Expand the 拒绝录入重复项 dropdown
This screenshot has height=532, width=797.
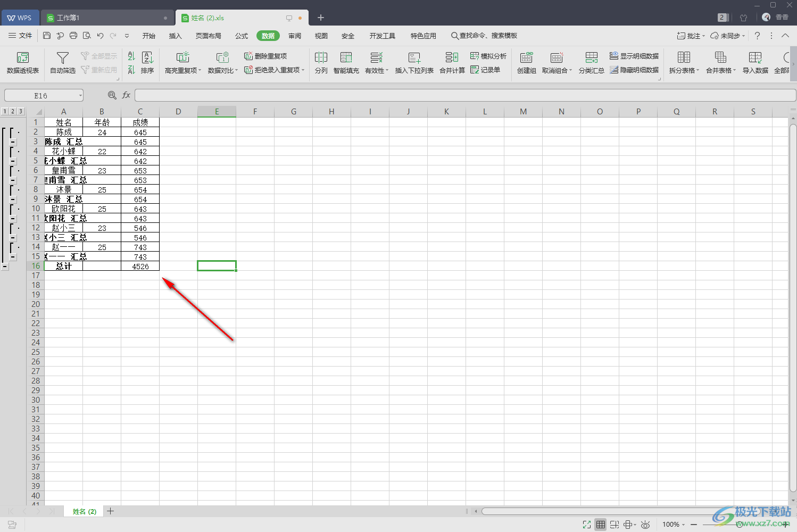click(303, 70)
